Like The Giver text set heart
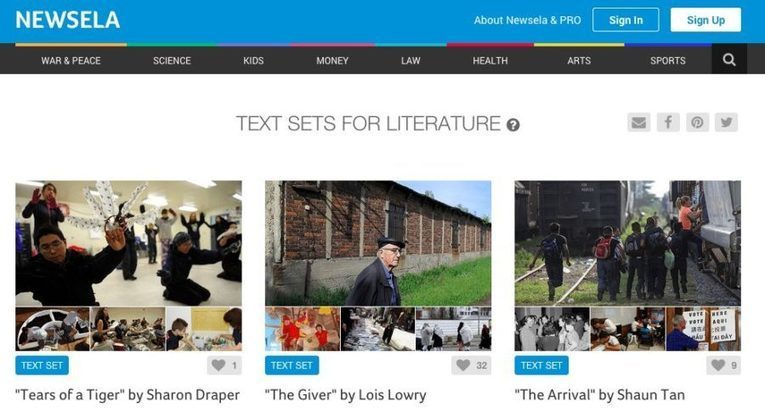765x412 pixels. coord(471,365)
